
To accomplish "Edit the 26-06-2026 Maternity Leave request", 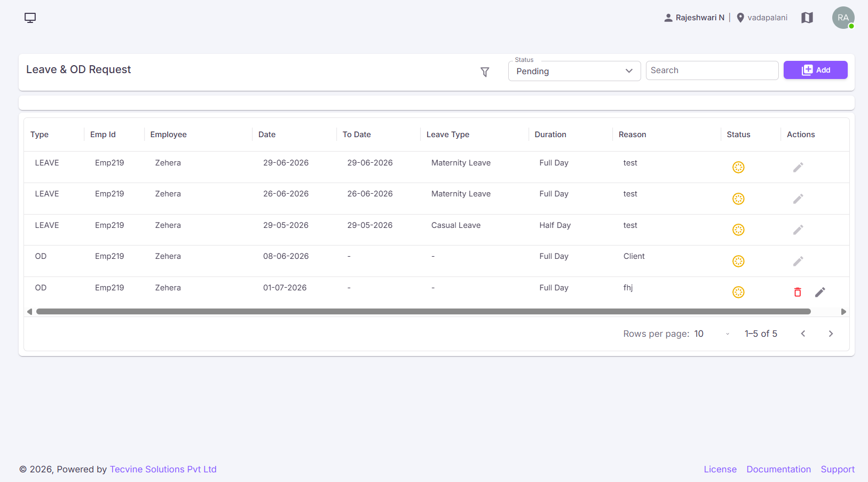I will tap(798, 199).
